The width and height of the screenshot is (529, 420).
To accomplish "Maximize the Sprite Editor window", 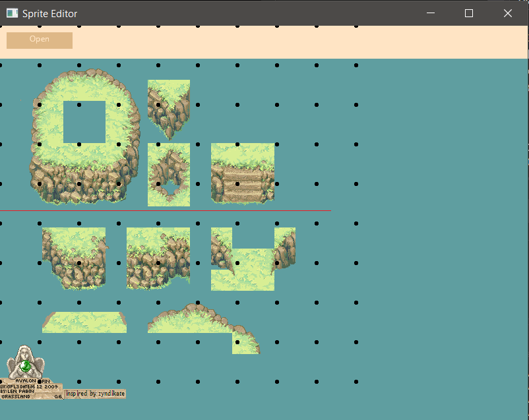I will tap(468, 13).
